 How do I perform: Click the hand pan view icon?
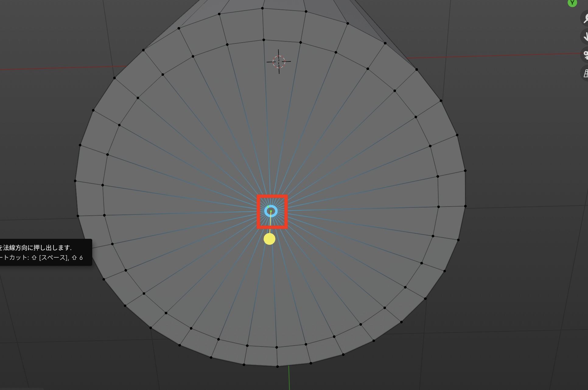[585, 37]
